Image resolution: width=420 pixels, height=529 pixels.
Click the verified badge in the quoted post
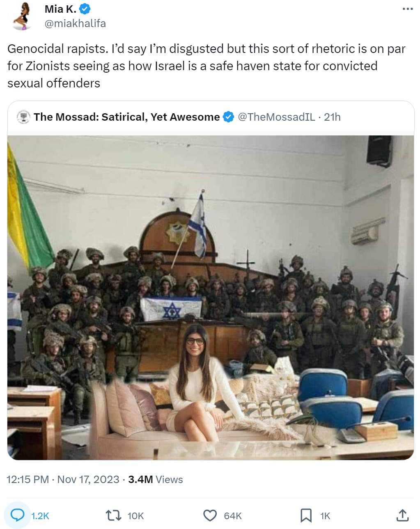(228, 117)
